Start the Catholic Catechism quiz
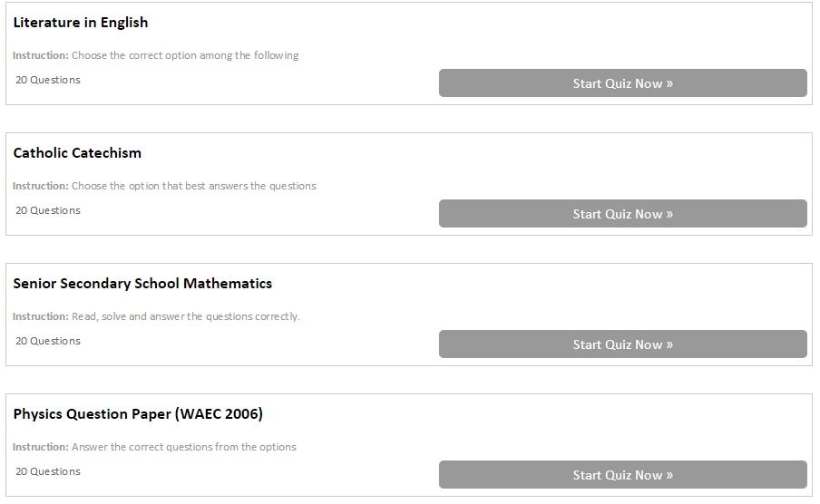Viewport: 820px width, 504px height. click(x=622, y=214)
